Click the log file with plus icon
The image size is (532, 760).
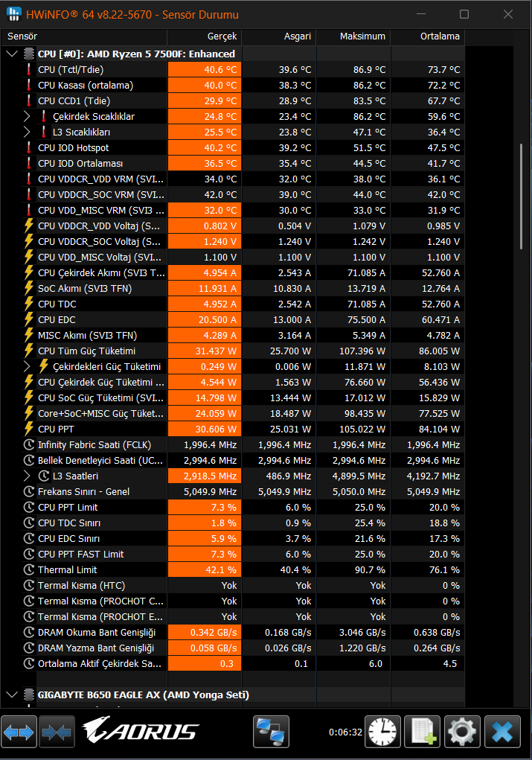click(423, 732)
